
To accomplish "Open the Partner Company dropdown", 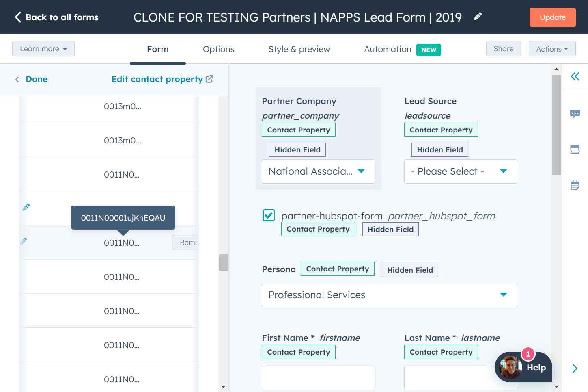I will (318, 171).
